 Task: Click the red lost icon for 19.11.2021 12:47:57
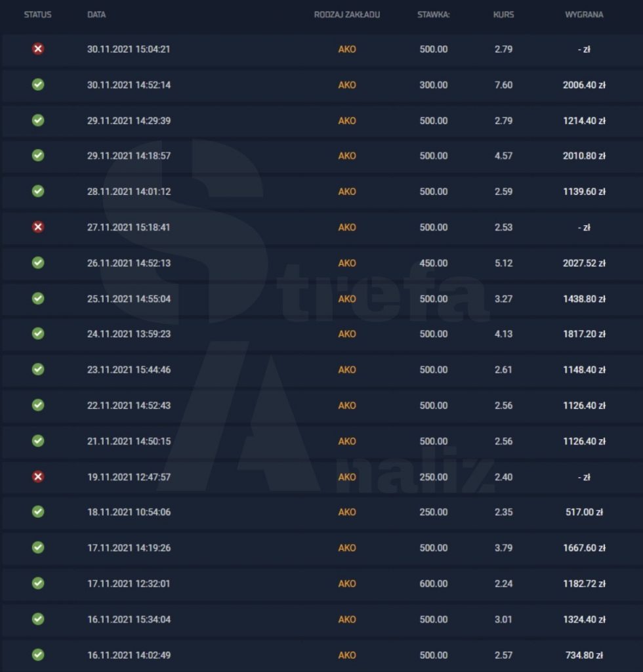[x=38, y=476]
